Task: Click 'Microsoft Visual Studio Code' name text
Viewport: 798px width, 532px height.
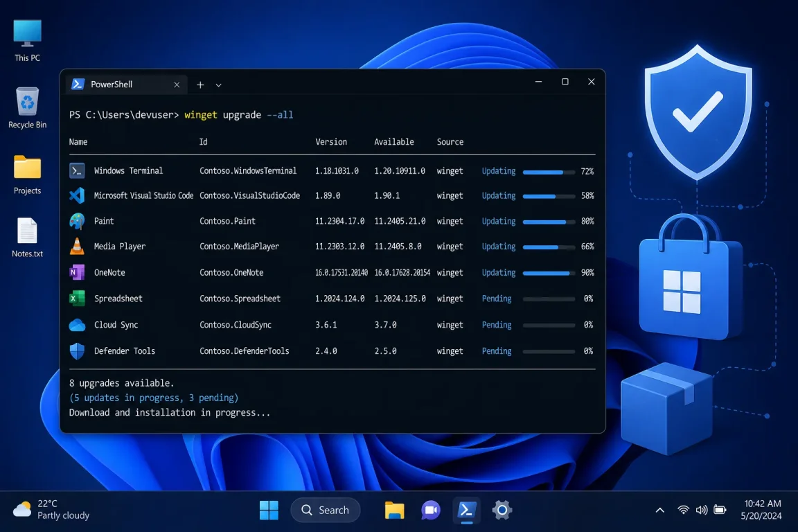Action: [x=143, y=195]
